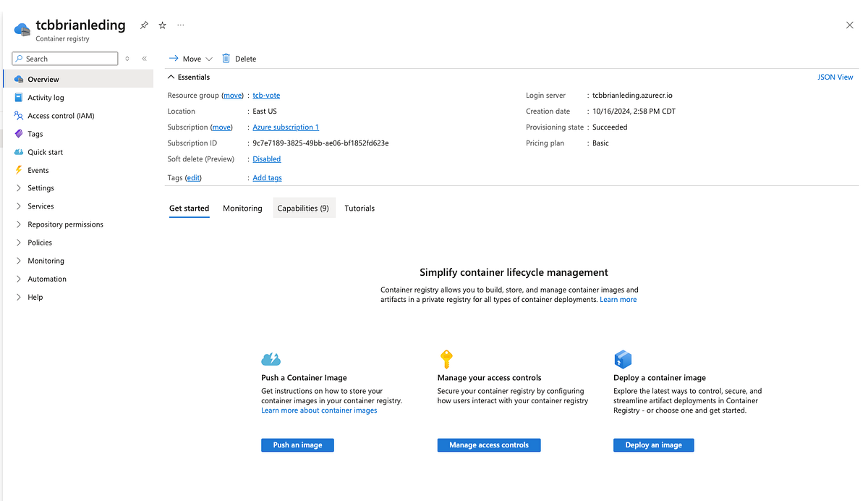Image resolution: width=868 pixels, height=501 pixels.
Task: Open Quick start from the sidebar
Action: pyautogui.click(x=45, y=151)
